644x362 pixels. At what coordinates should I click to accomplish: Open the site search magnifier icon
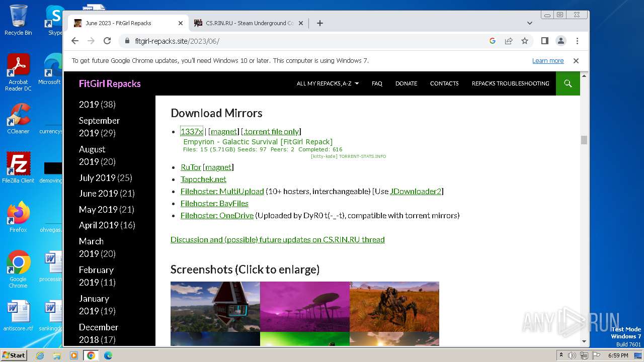(568, 83)
